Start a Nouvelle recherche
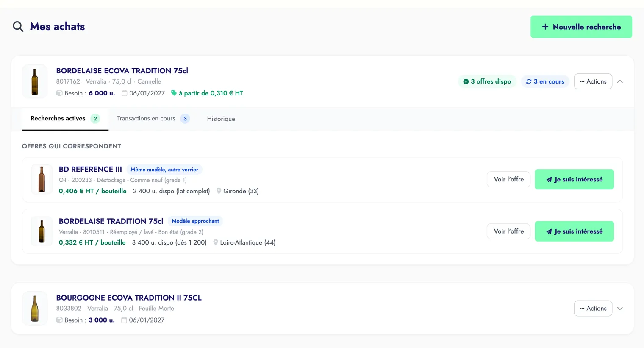Viewport: 644px width, 348px height. click(581, 27)
